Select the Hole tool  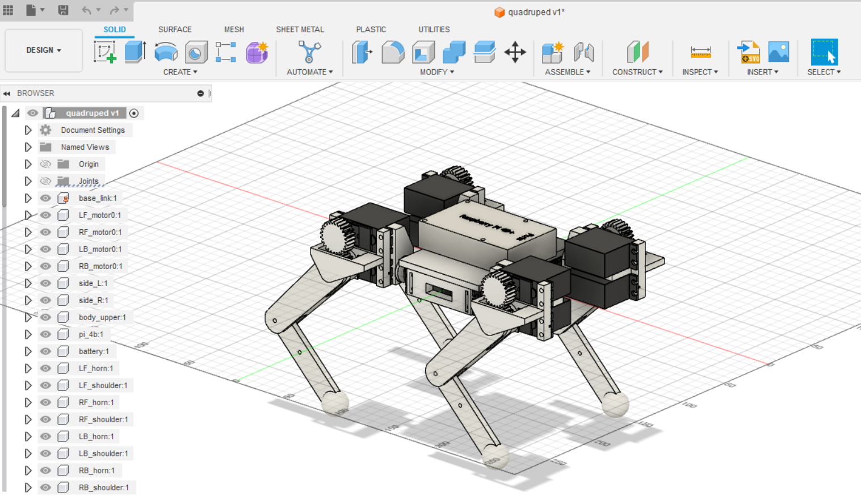pyautogui.click(x=196, y=52)
